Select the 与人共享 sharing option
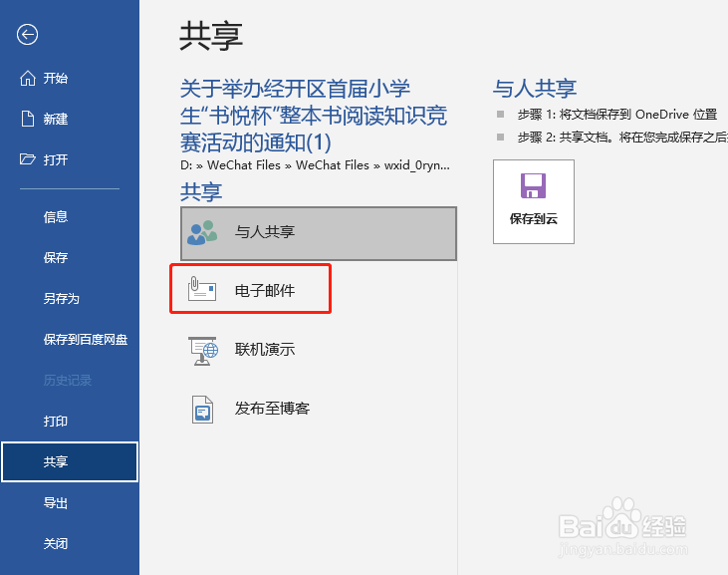Image resolution: width=728 pixels, height=575 pixels. click(319, 233)
